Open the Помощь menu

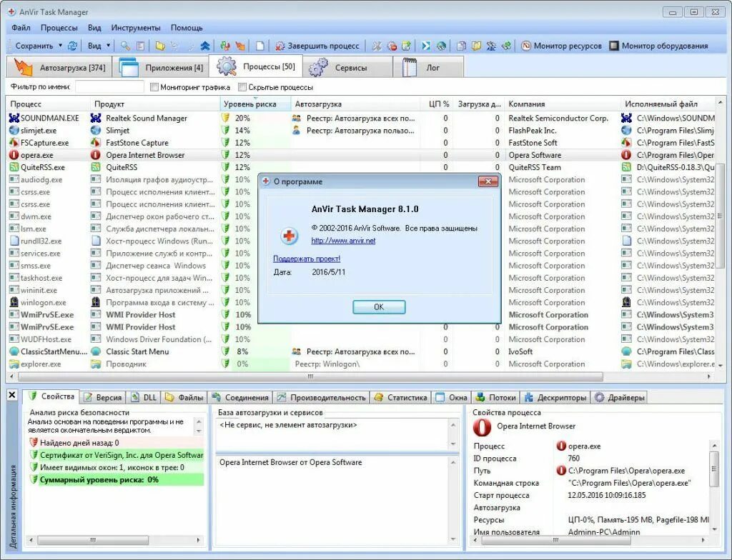tap(187, 28)
